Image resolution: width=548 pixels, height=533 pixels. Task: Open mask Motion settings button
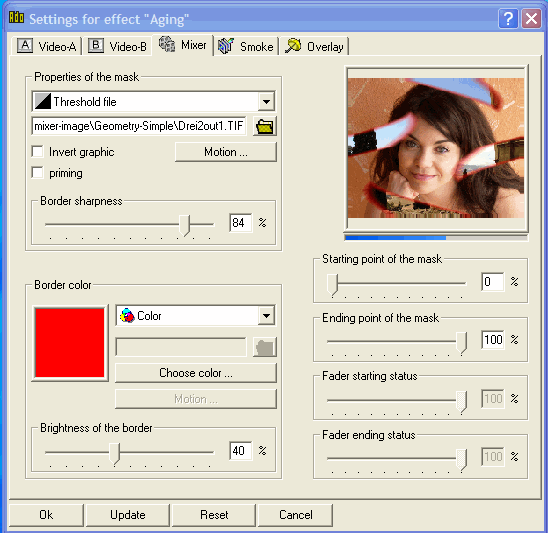point(226,152)
